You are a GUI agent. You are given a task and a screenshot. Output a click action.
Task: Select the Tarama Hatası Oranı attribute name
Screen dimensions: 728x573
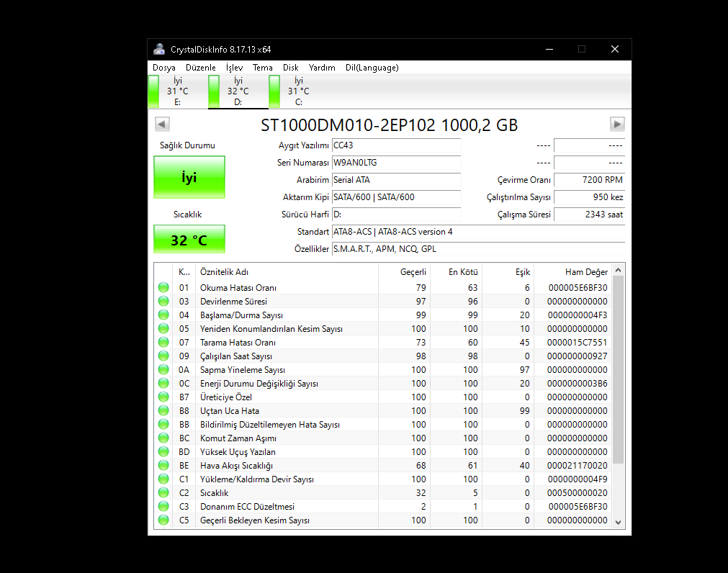coord(238,343)
